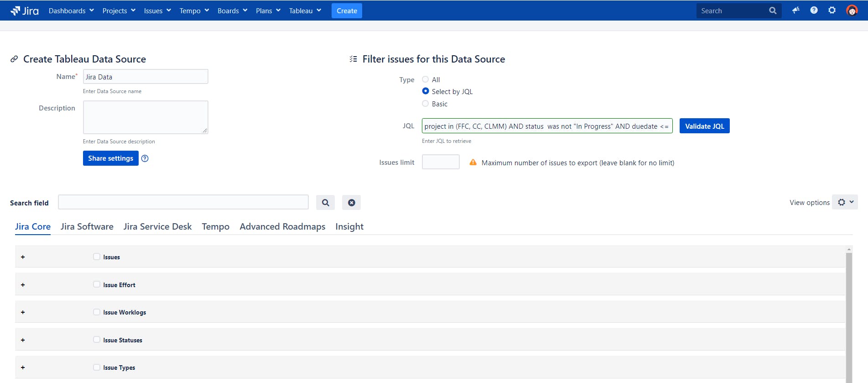Image resolution: width=868 pixels, height=383 pixels.
Task: Expand the Issue Effort row
Action: pos(23,285)
